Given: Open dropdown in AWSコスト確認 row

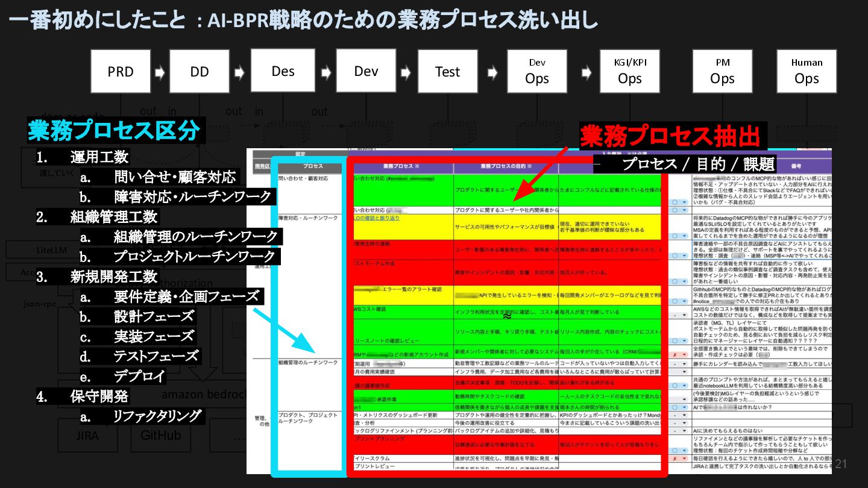Looking at the screenshot, I should click(679, 314).
